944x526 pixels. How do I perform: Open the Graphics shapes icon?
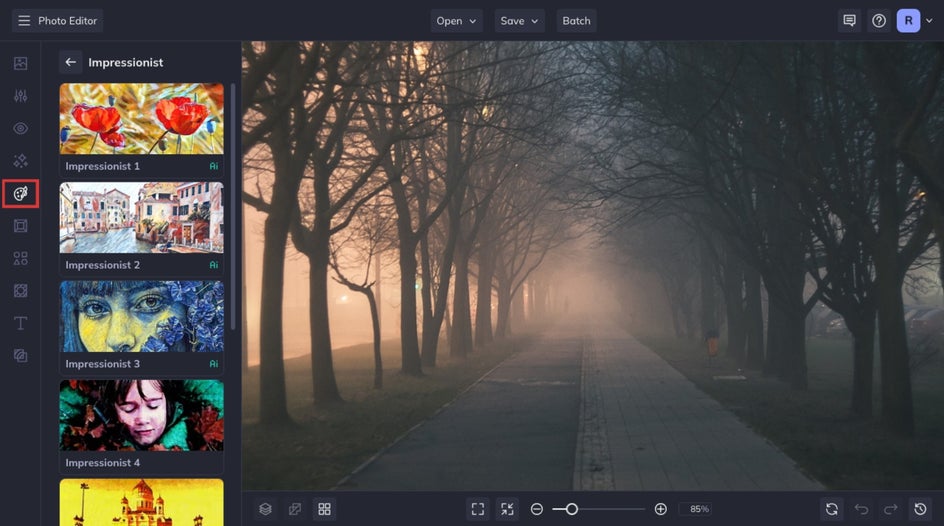(20, 258)
